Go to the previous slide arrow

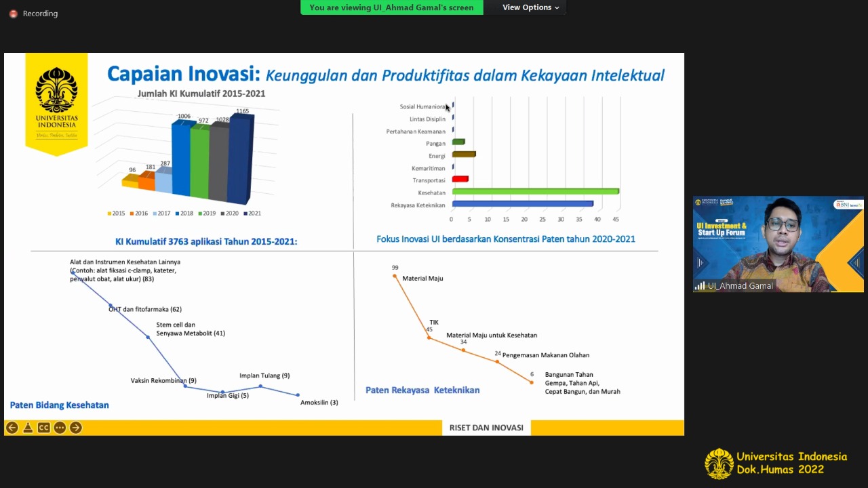[12, 428]
